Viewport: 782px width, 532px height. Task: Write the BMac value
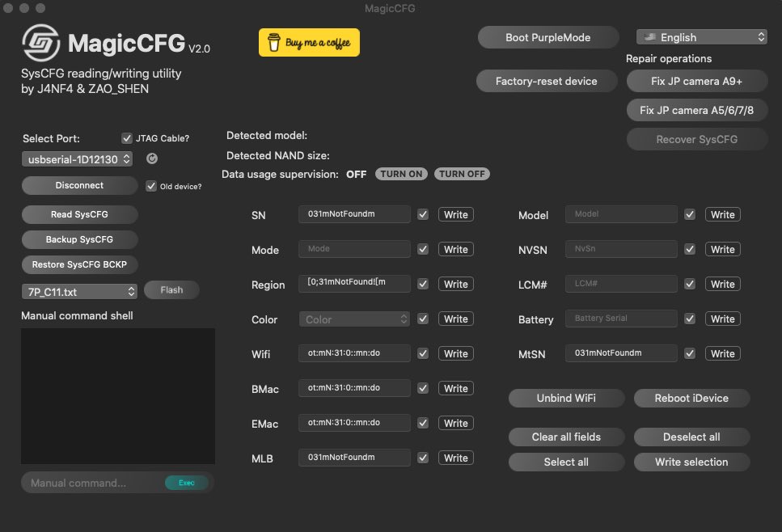[x=456, y=388]
